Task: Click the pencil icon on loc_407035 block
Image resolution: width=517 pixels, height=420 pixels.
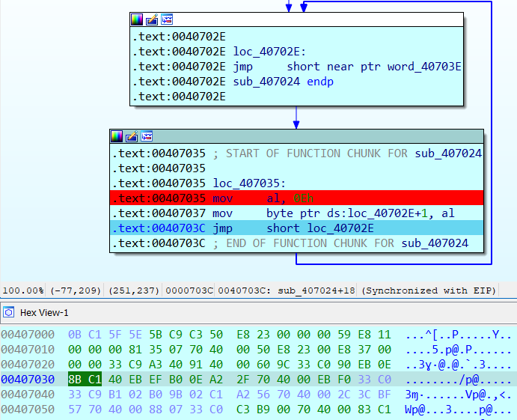Action: point(132,136)
